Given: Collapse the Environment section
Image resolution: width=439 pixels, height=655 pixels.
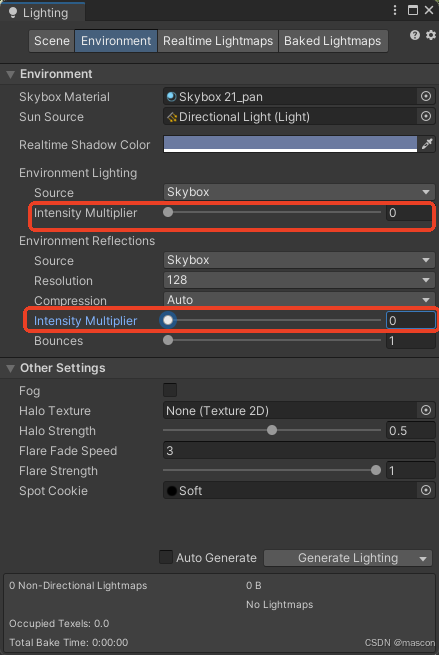Looking at the screenshot, I should [10, 75].
